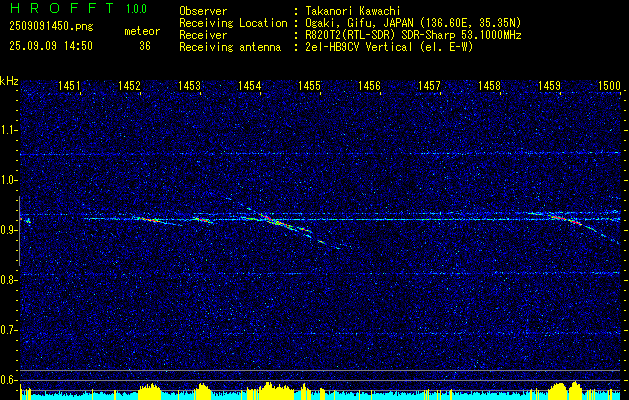Screen dimensions: 629x400
Task: Click the 1459 time axis marker
Action: (549, 85)
